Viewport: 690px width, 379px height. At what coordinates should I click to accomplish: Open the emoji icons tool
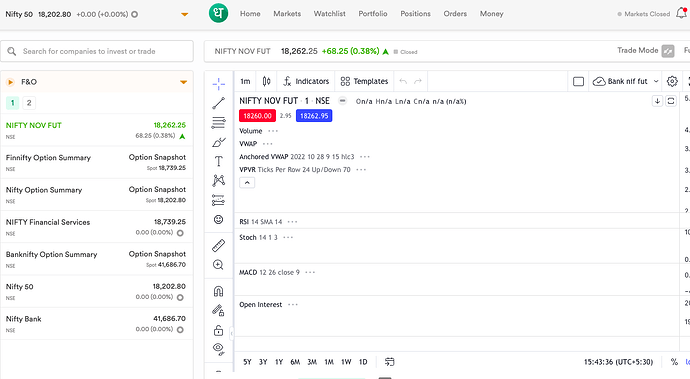[x=218, y=219]
